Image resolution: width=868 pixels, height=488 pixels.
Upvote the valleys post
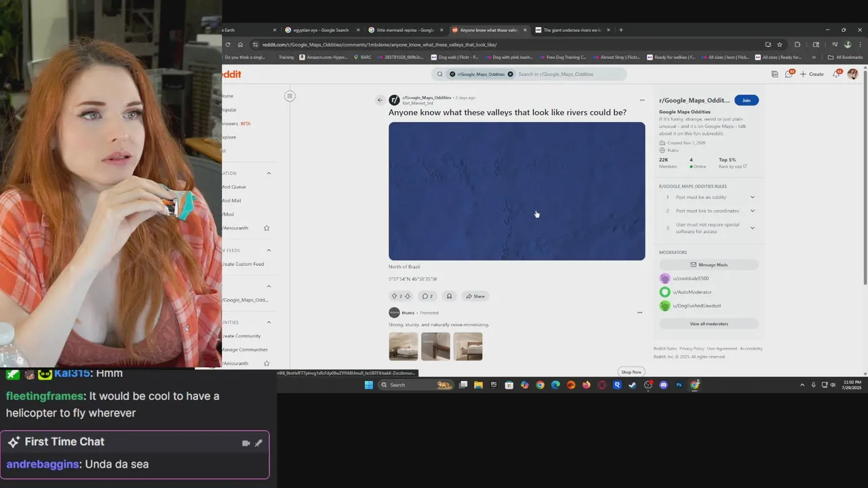coord(394,296)
